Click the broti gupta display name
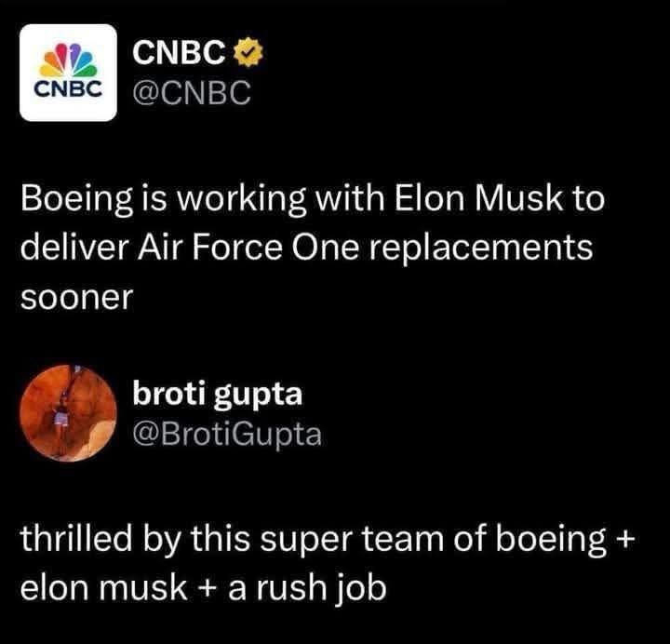The height and width of the screenshot is (644, 670). click(x=217, y=395)
